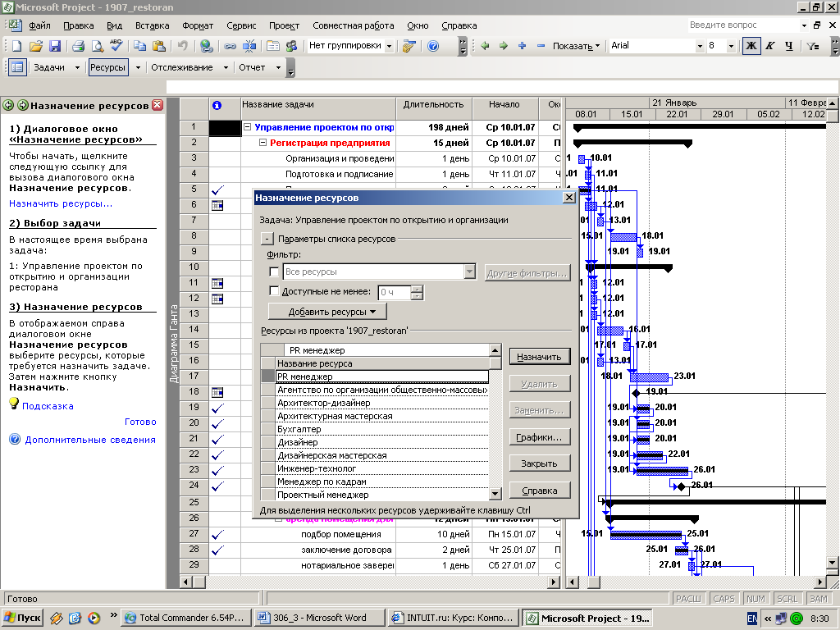Open the font size 8 dropdown
The height and width of the screenshot is (630, 840).
pyautogui.click(x=731, y=46)
